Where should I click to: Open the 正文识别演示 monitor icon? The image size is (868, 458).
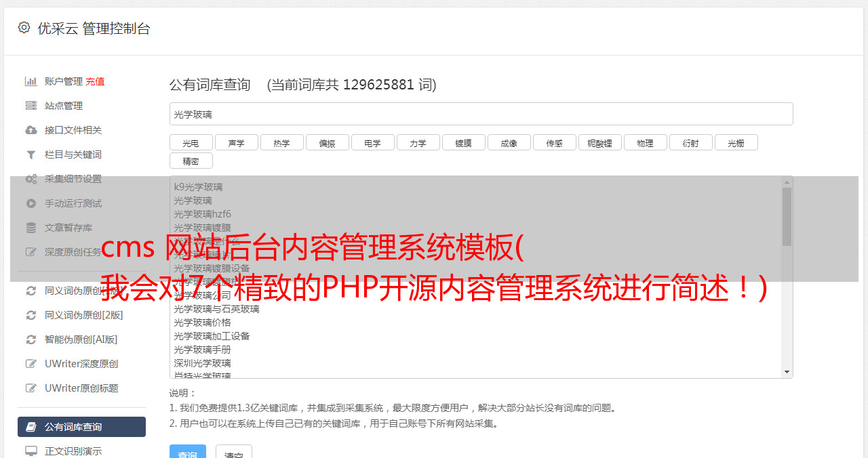click(31, 451)
